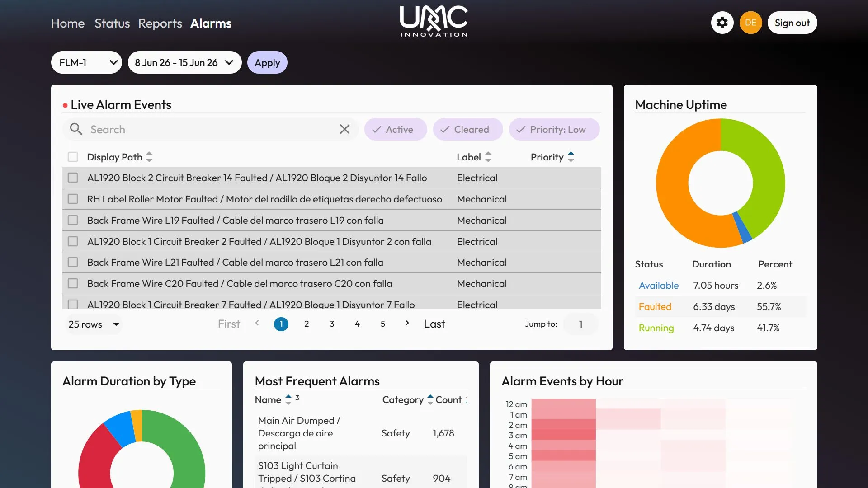Go to the previous page chevron
This screenshot has height=488, width=868.
coord(257,323)
